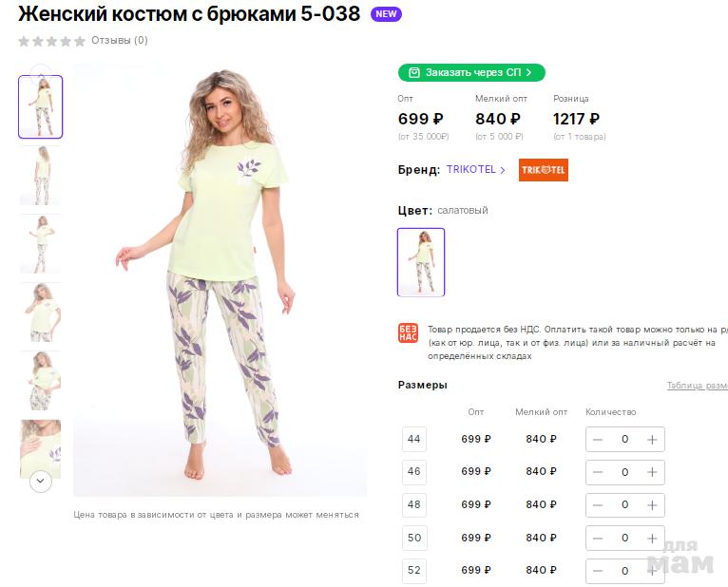This screenshot has height=587, width=728.
Task: View the second product thumbnail
Action: pyautogui.click(x=41, y=176)
